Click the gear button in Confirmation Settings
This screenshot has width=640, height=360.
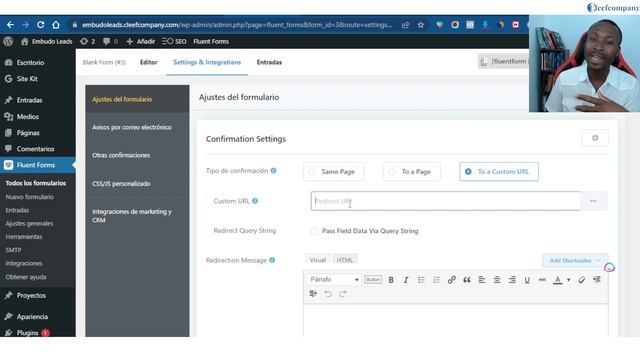tap(595, 138)
